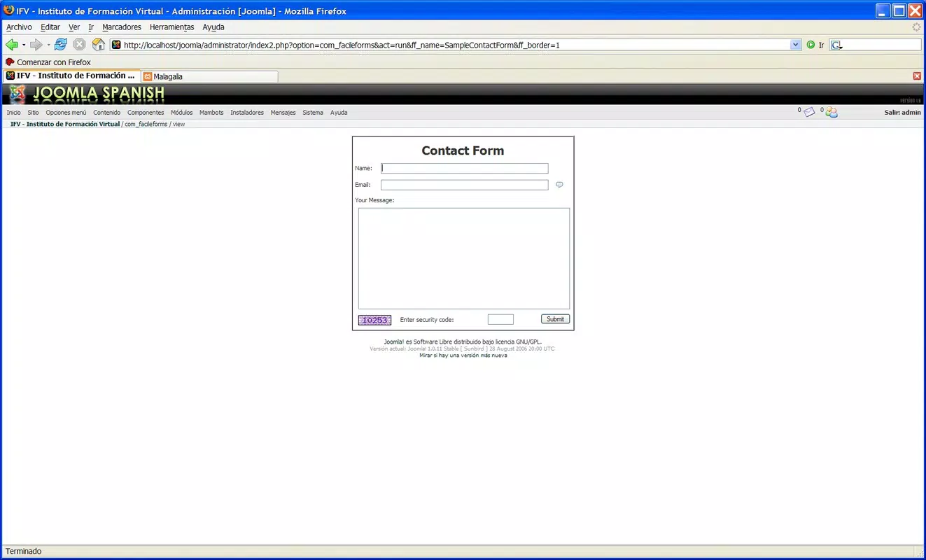Open the forward button history dropdown arrow

point(48,45)
